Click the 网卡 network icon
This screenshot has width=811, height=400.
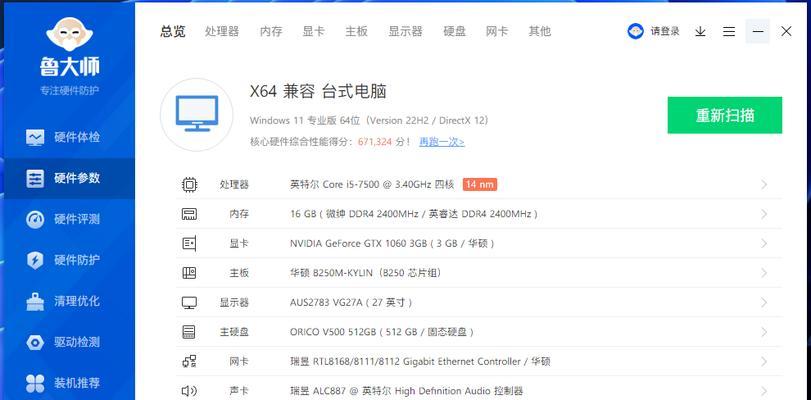pos(189,361)
